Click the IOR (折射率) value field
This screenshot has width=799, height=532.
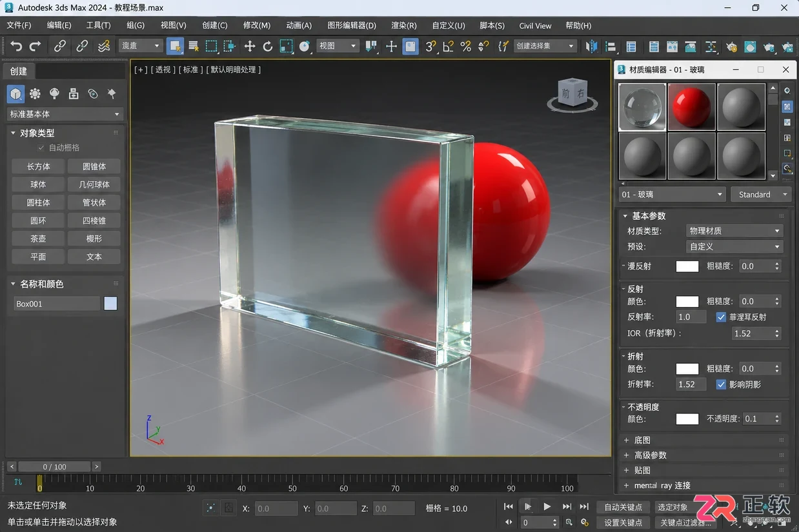pos(753,333)
